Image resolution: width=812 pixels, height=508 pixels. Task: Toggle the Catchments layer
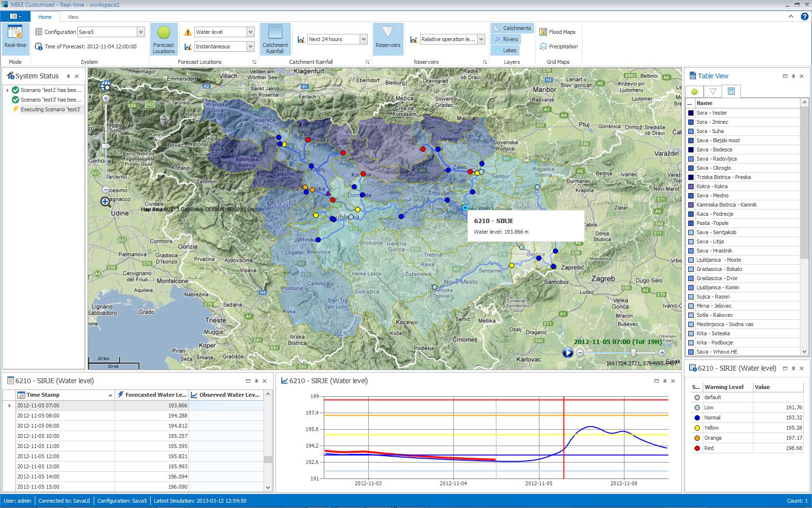pos(512,28)
